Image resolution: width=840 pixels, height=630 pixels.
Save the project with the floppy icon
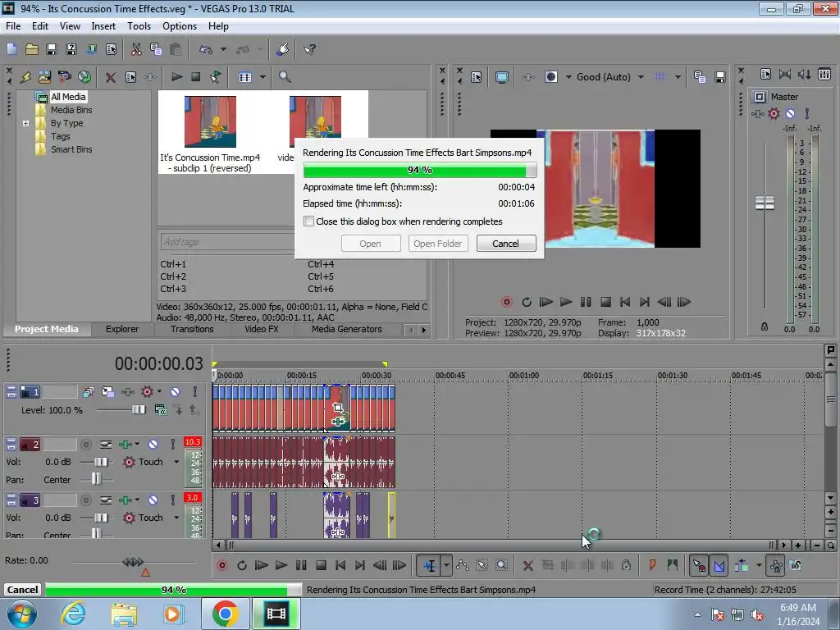tap(52, 49)
